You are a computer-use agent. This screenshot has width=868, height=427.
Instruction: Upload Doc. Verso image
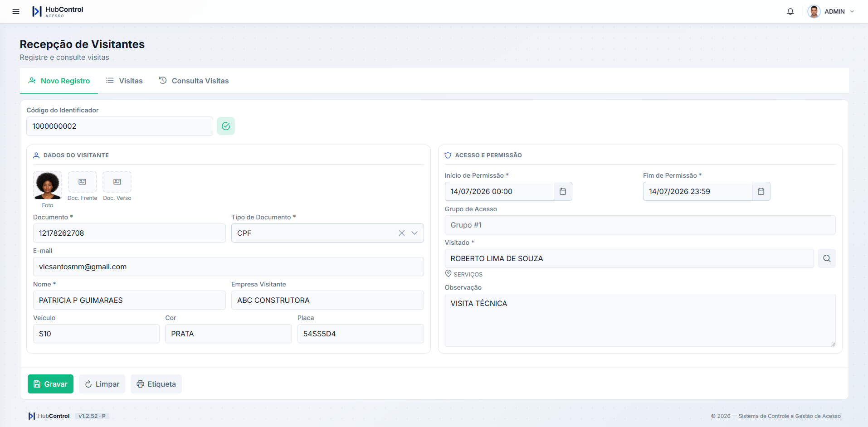pyautogui.click(x=117, y=182)
